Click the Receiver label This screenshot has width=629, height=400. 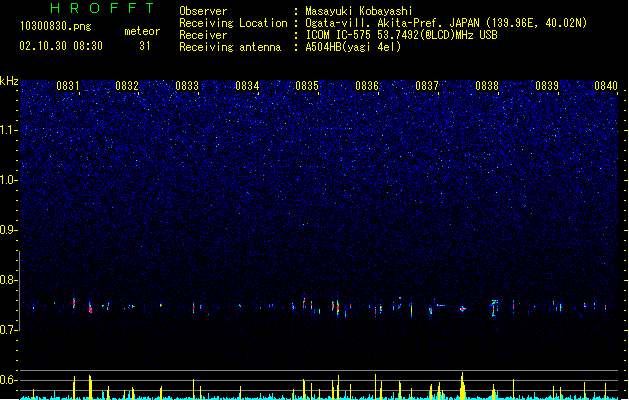[203, 35]
